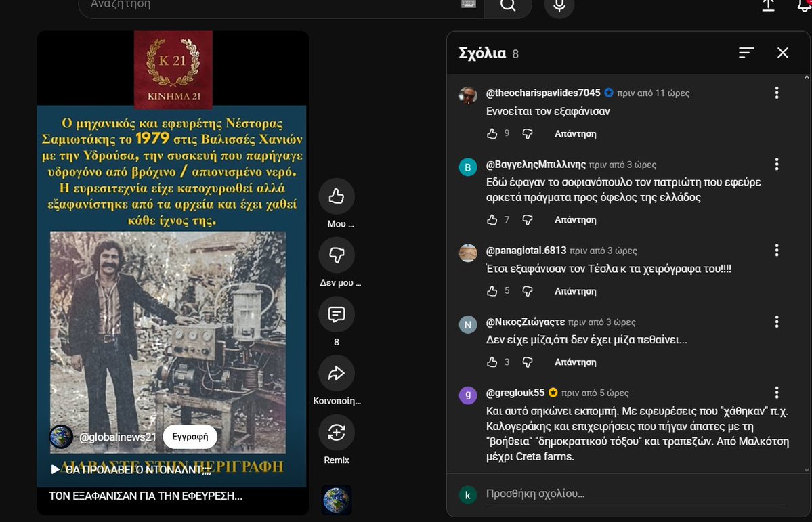The height and width of the screenshot is (522, 812).
Task: Click the comments panel scrollbar
Action: click(807, 274)
